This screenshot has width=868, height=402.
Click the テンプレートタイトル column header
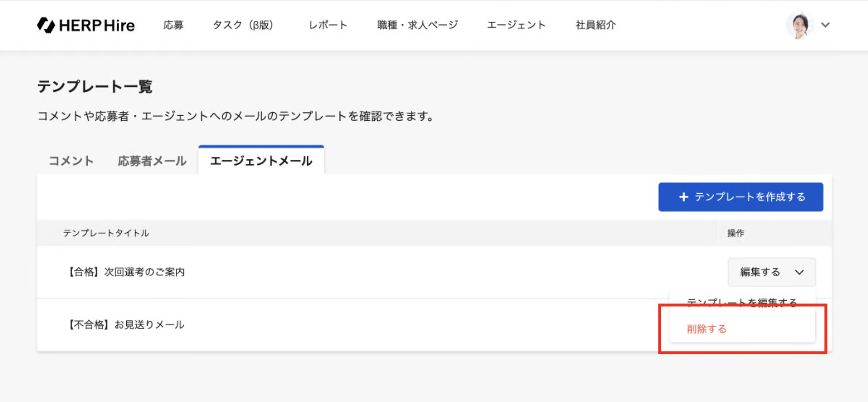tap(106, 233)
